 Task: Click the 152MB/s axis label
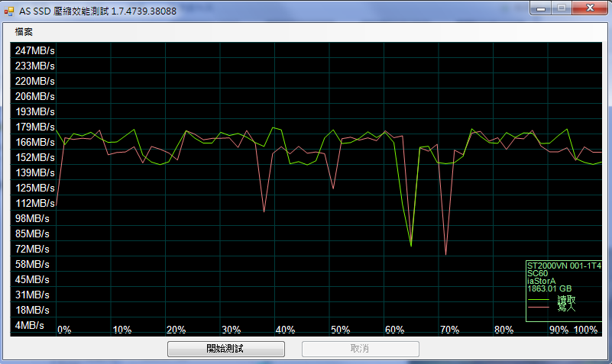pyautogui.click(x=34, y=157)
